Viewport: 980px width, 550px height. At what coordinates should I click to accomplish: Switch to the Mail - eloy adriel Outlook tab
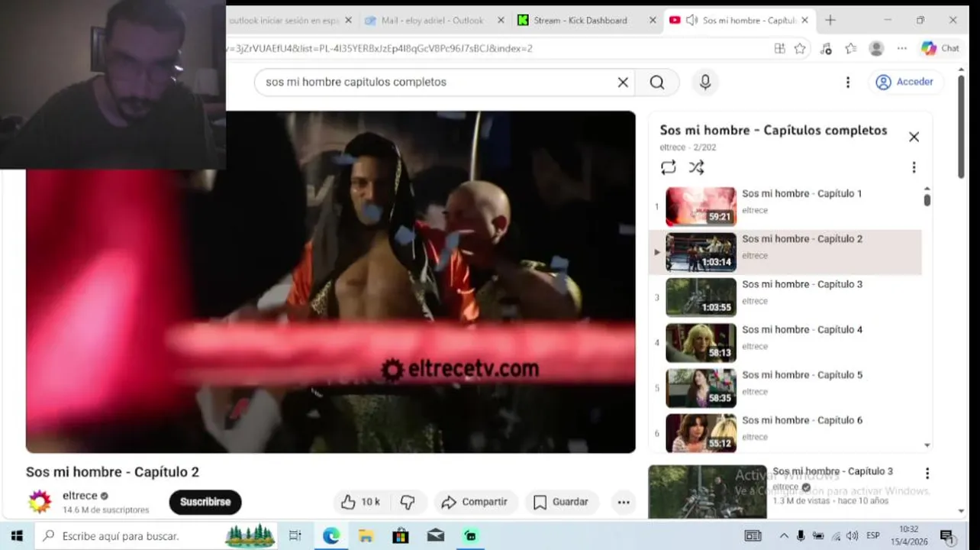pos(434,21)
